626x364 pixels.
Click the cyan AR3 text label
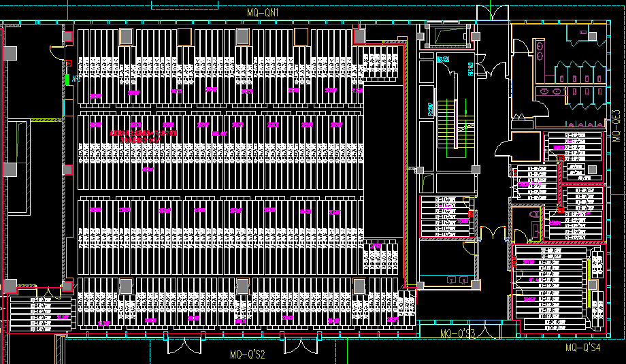click(x=75, y=80)
